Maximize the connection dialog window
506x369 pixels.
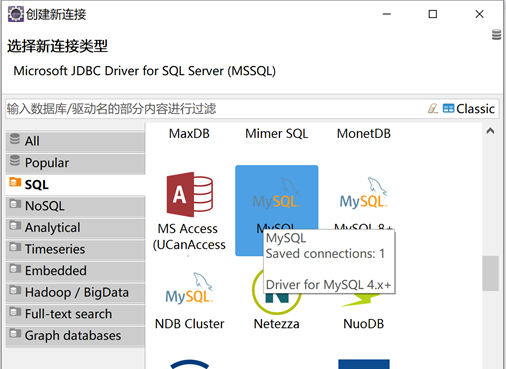(433, 14)
